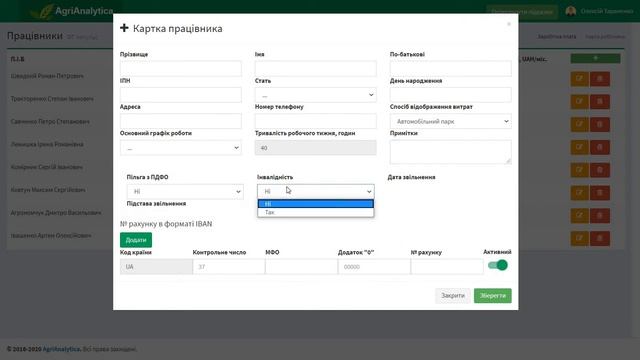Viewport: 640px width, 360px height.
Task: Open the Пільга з ПДФО dropdown
Action: (x=185, y=191)
